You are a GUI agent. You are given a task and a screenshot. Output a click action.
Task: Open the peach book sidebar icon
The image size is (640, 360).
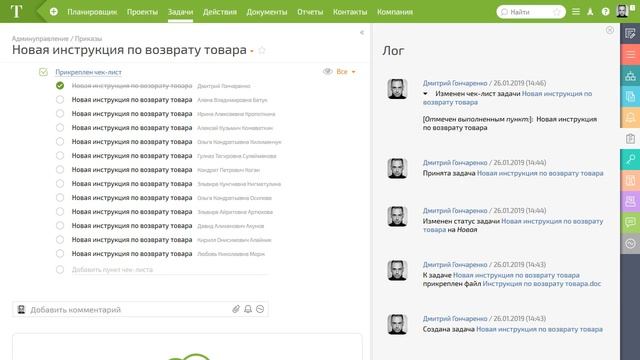coord(630,180)
